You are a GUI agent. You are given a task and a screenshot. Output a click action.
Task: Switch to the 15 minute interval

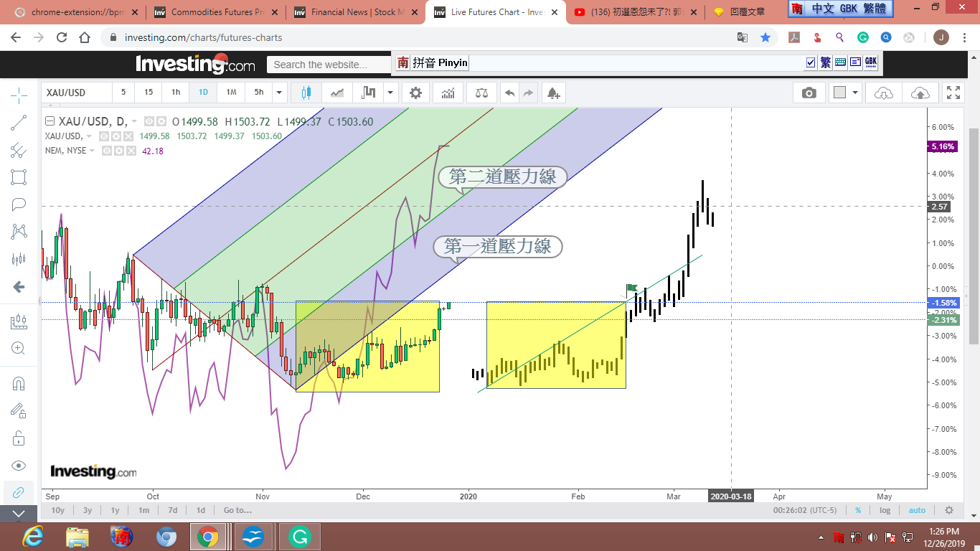(x=149, y=93)
